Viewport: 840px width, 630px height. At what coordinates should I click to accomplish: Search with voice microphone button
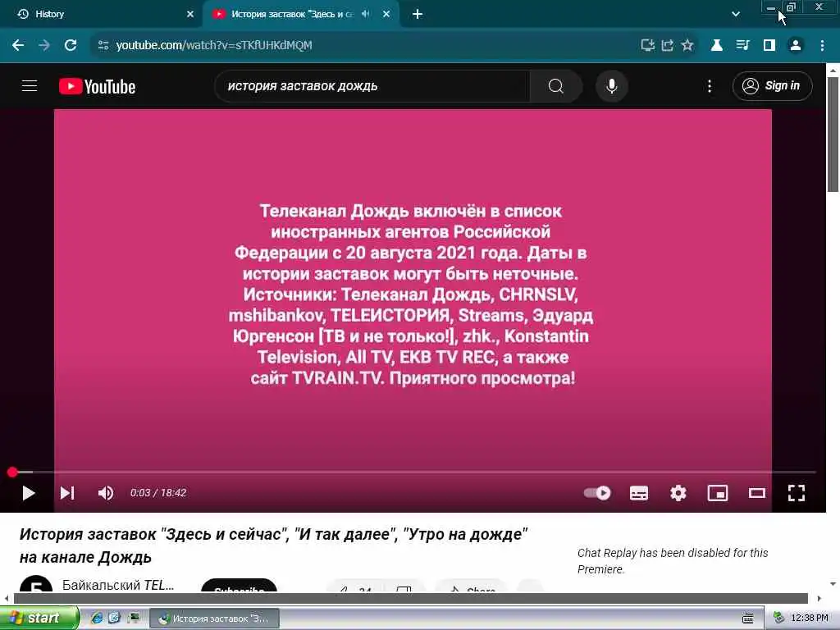(611, 86)
